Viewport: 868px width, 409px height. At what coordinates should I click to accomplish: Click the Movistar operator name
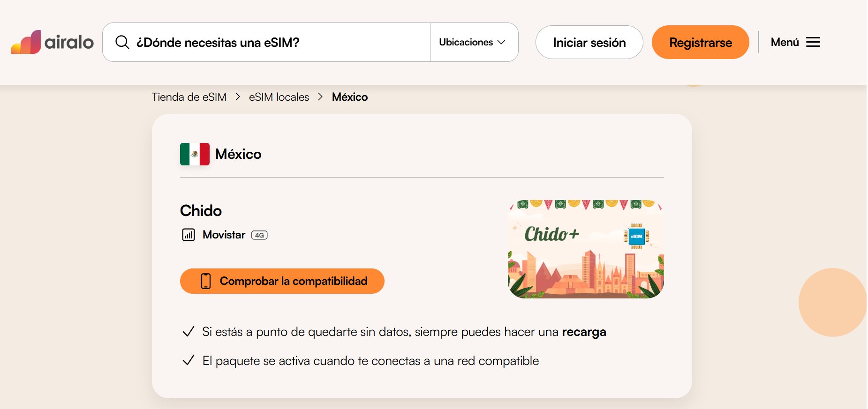click(224, 235)
